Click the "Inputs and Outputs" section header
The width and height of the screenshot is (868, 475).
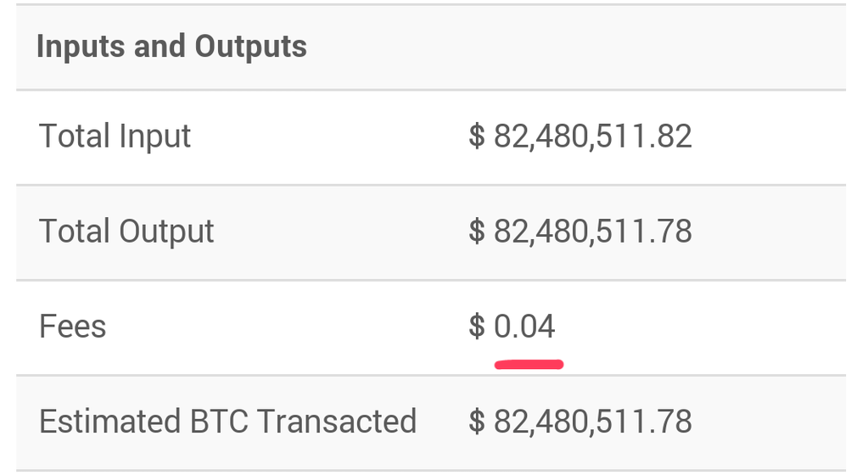coord(171,47)
